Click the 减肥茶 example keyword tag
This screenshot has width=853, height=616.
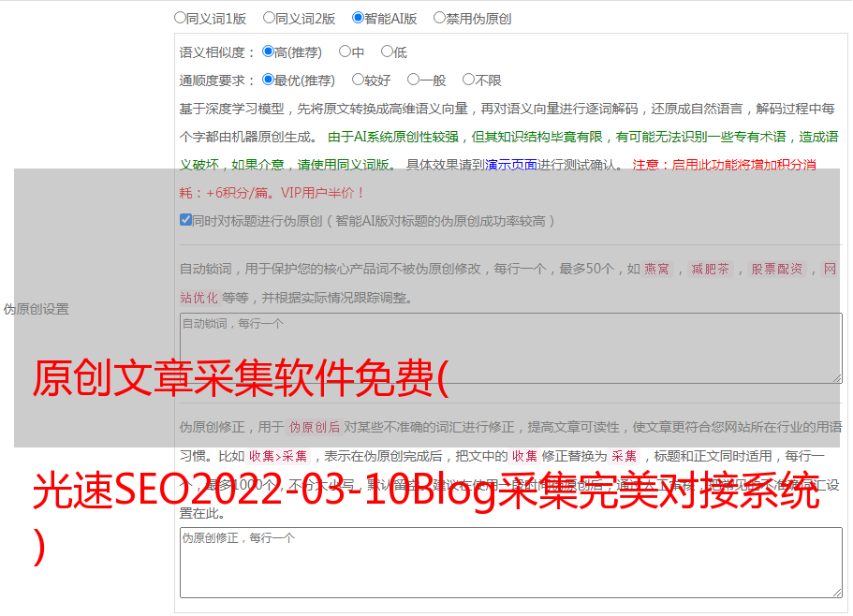(x=710, y=269)
